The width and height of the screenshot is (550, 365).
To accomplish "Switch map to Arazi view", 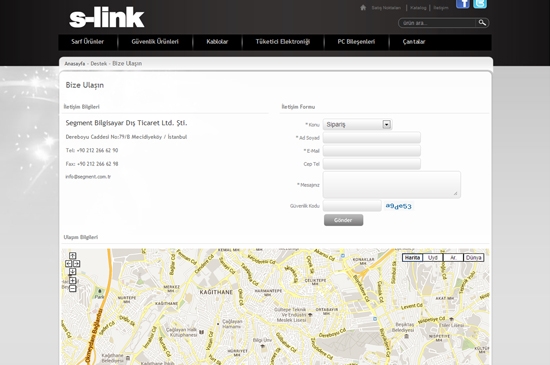I will click(x=453, y=258).
